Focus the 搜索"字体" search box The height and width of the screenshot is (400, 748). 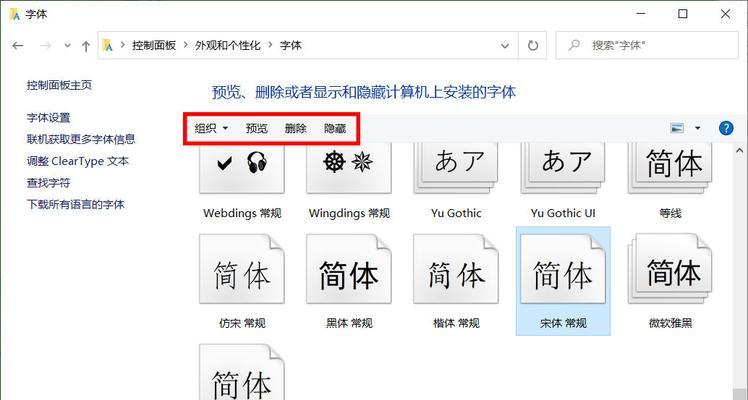(x=647, y=46)
